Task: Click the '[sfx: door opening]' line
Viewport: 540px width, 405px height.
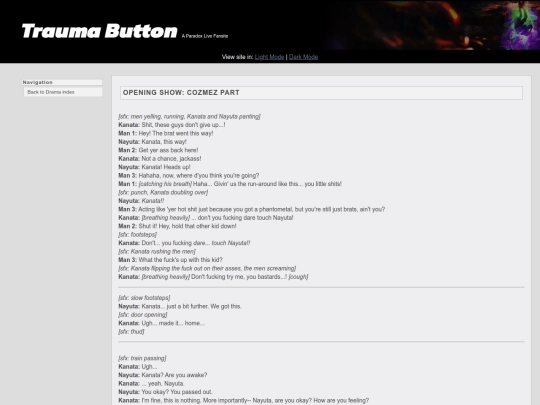Action: [143, 315]
